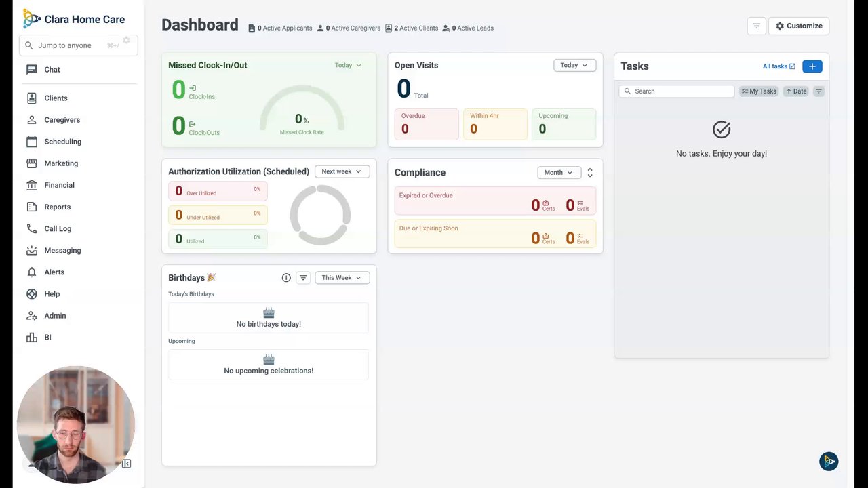Screen dimensions: 868x488
Task: Open the Open Visits Today dropdown
Action: point(574,66)
